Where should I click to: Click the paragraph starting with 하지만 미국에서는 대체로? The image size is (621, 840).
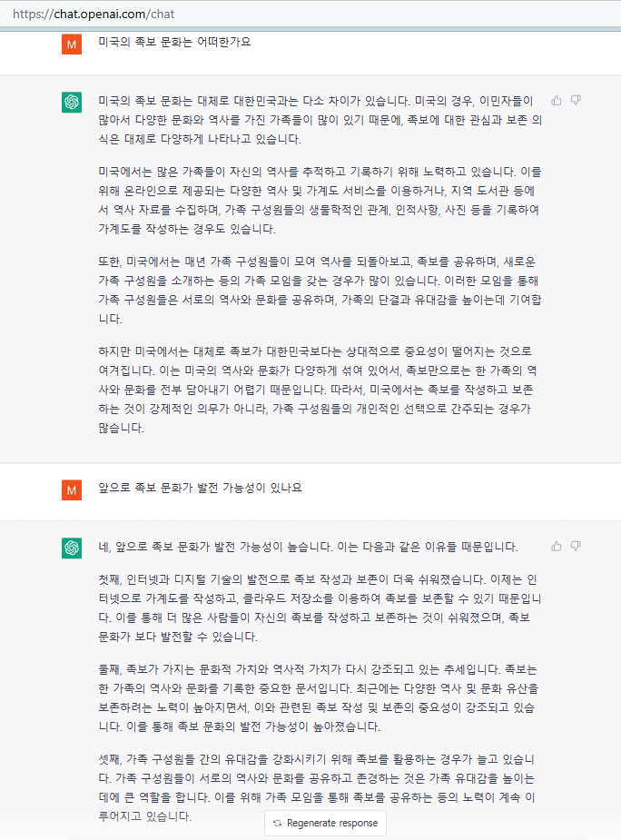pos(319,390)
